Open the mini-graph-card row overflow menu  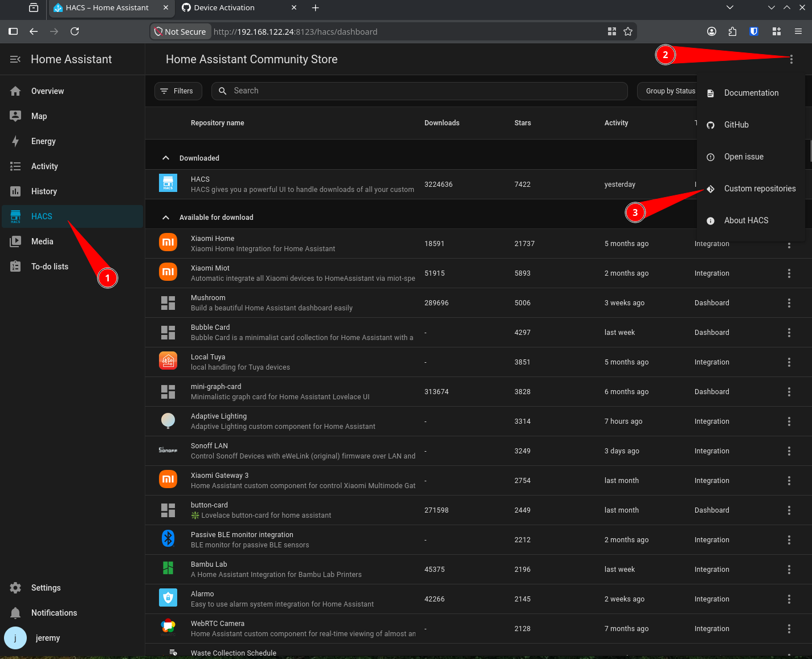click(789, 392)
